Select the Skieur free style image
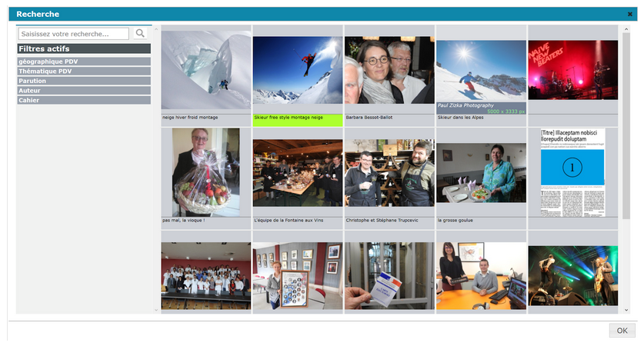 click(x=297, y=70)
